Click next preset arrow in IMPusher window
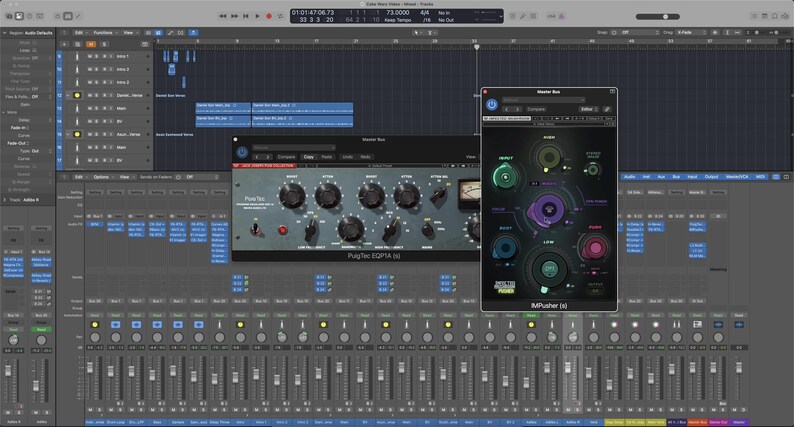The image size is (794, 427). point(517,109)
